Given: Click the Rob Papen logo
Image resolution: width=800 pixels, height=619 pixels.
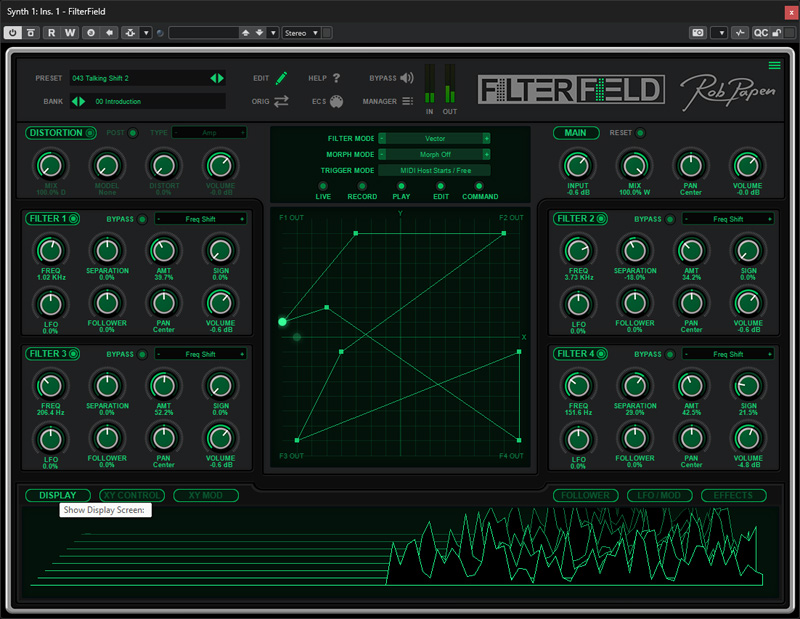Looking at the screenshot, I should point(728,92).
